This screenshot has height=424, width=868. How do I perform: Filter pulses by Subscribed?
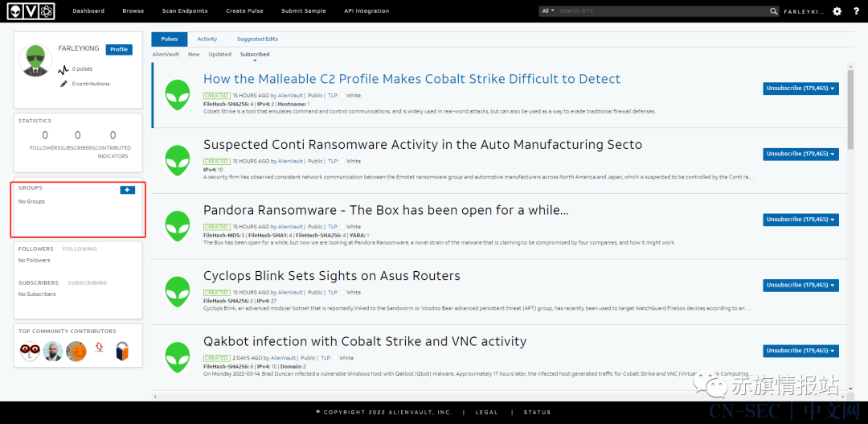(255, 55)
